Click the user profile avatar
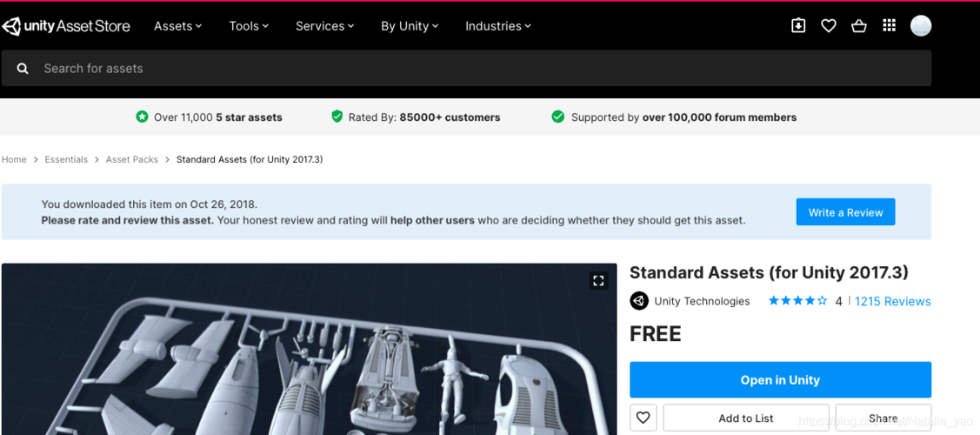This screenshot has width=980, height=435. click(x=921, y=25)
